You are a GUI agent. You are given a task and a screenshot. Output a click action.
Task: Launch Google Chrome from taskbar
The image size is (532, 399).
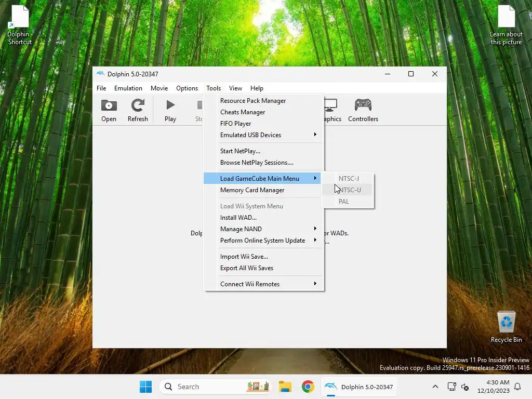pos(308,387)
